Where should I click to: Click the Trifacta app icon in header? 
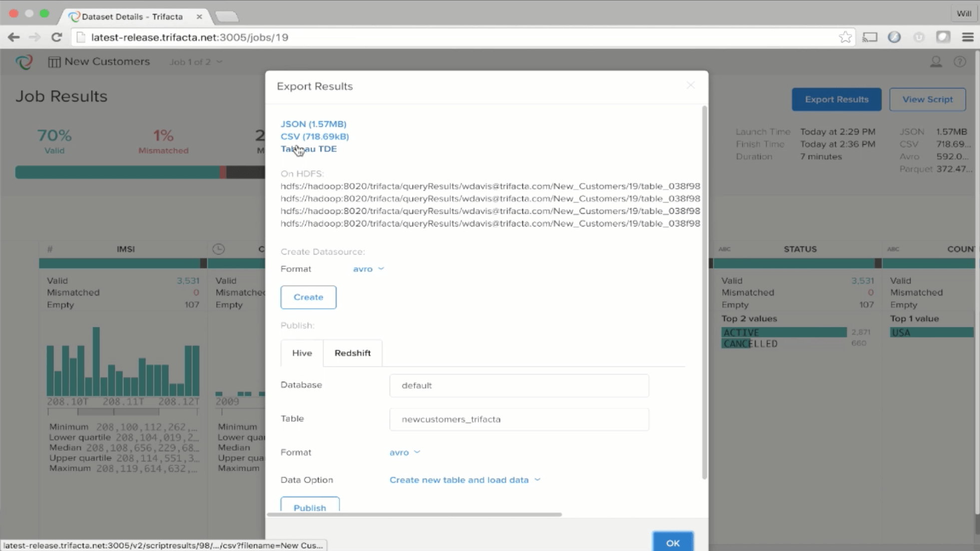tap(24, 61)
